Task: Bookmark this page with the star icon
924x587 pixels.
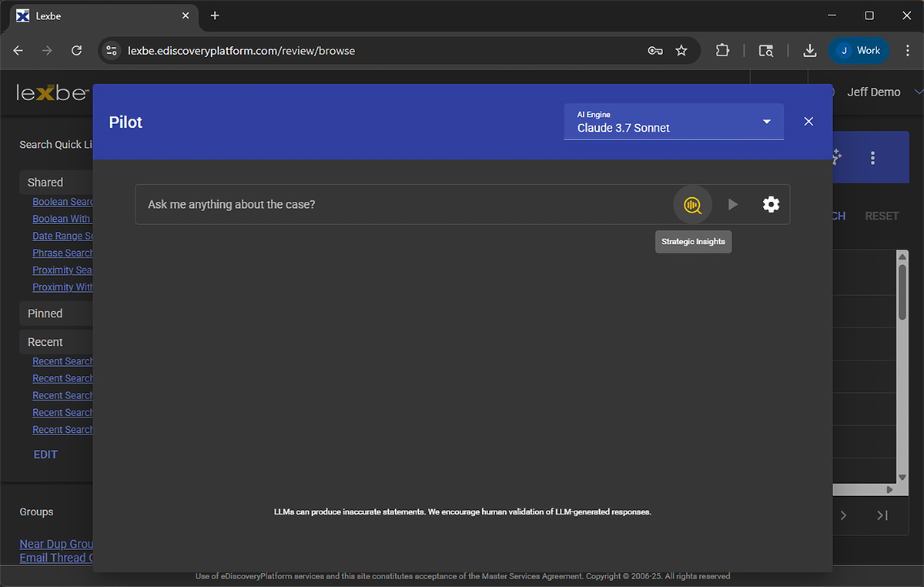Action: tap(681, 51)
